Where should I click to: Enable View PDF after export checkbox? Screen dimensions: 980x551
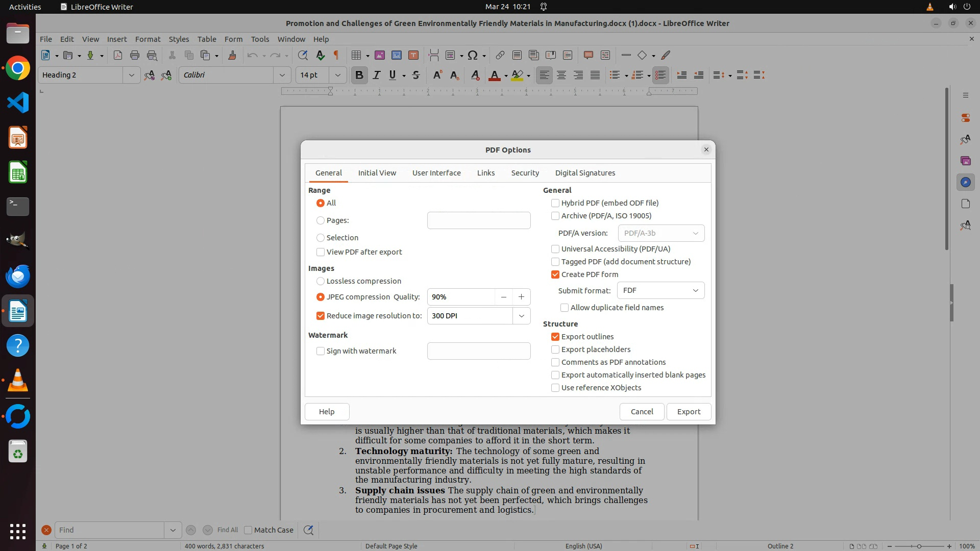(321, 252)
